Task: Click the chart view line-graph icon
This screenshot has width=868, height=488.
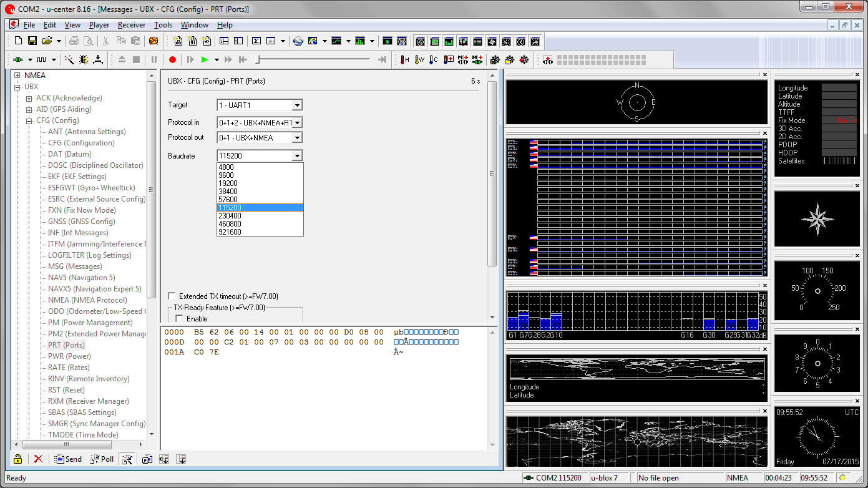Action: [x=336, y=41]
